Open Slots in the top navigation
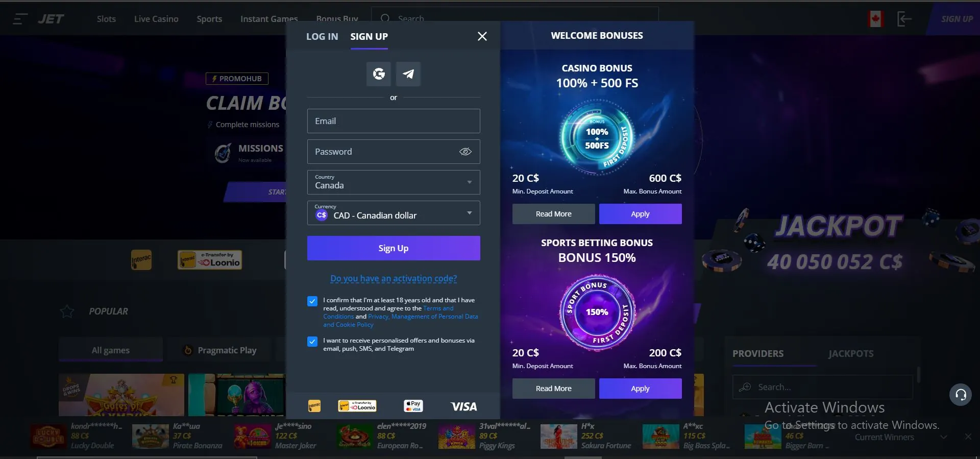 [106, 19]
